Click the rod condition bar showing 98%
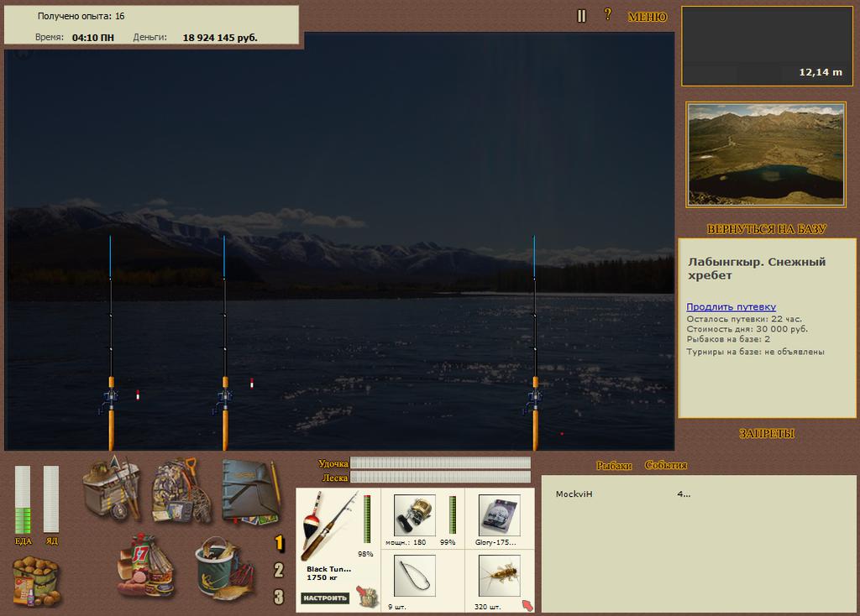 coord(367,519)
